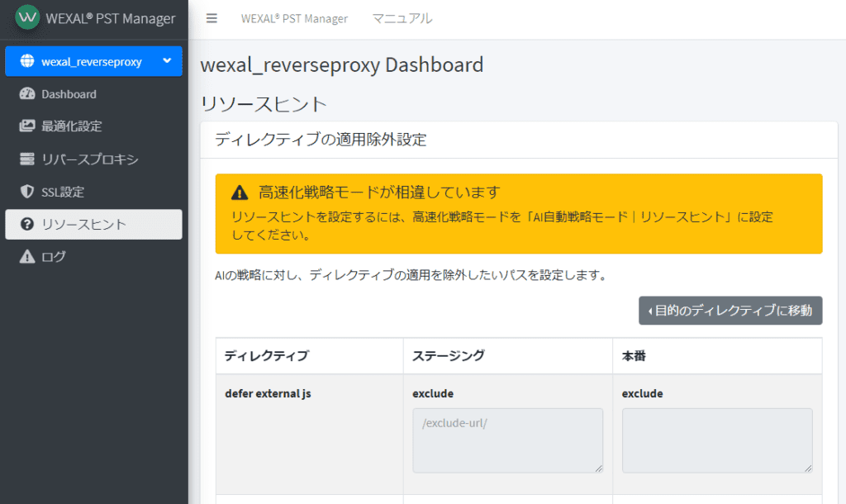Click the globe icon beside wexal_reverseproxy
The height and width of the screenshot is (504, 846).
tap(27, 61)
